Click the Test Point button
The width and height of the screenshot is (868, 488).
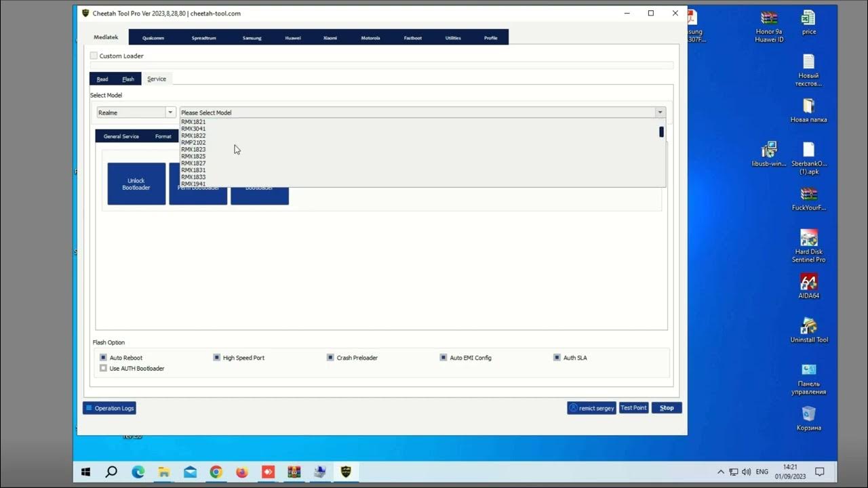pos(633,408)
